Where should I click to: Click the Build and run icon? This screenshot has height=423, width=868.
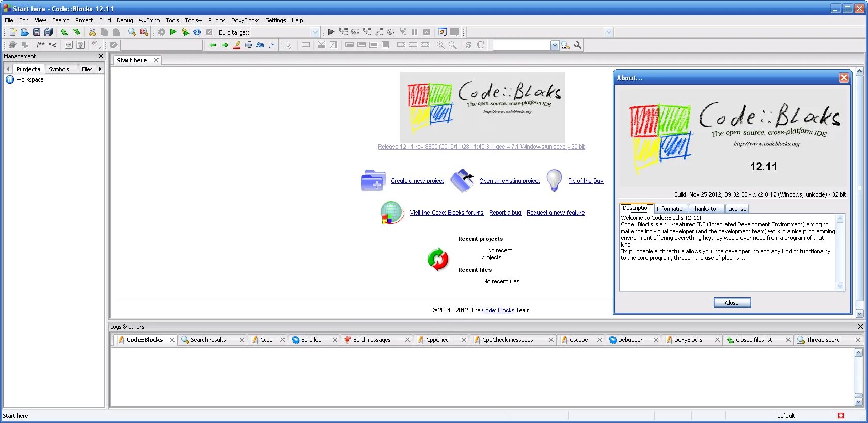185,32
